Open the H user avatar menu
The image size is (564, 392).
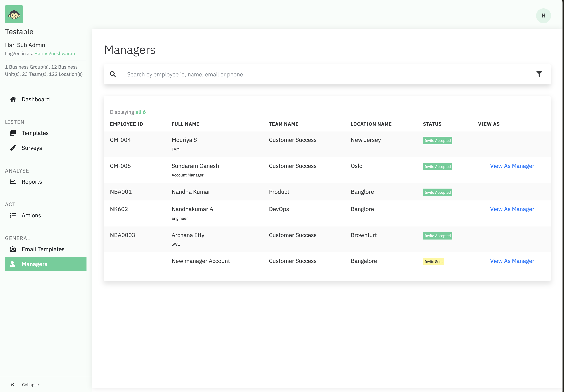[x=543, y=16]
